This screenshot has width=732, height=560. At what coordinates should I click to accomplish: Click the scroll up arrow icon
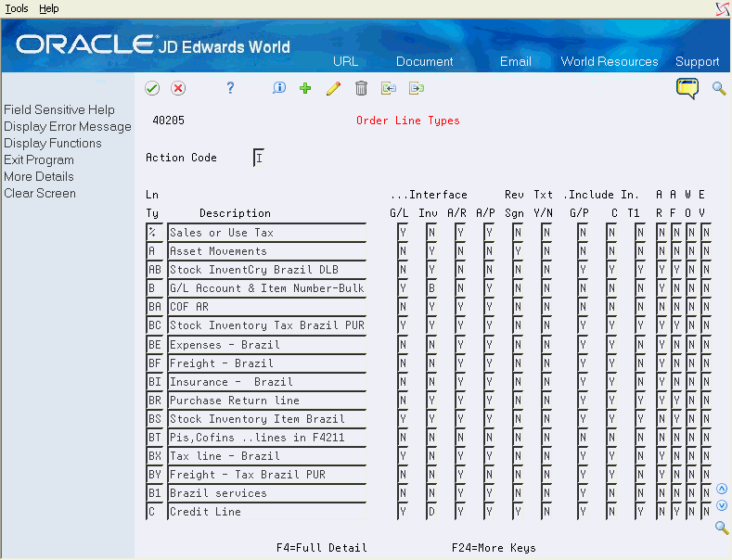(722, 489)
